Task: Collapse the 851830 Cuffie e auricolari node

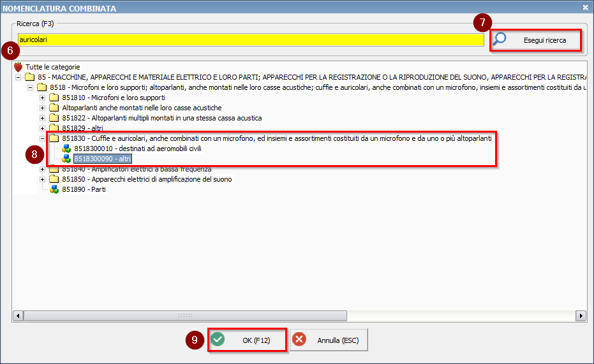Action: pos(42,138)
